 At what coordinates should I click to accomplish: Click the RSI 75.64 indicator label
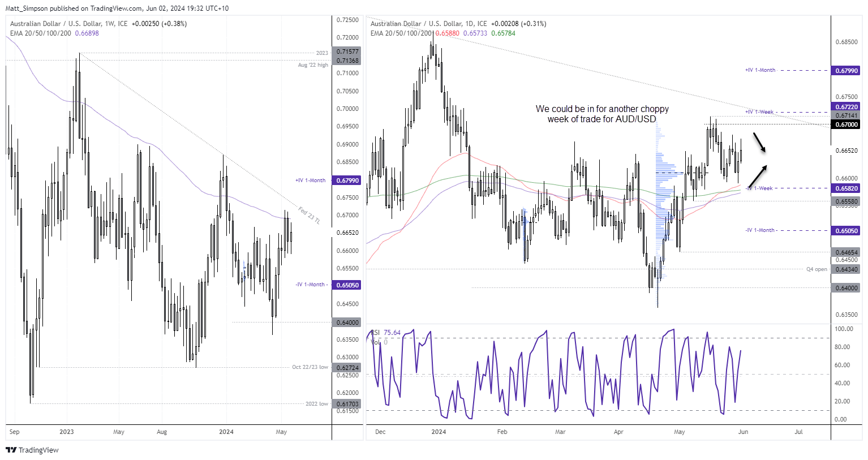pyautogui.click(x=385, y=333)
